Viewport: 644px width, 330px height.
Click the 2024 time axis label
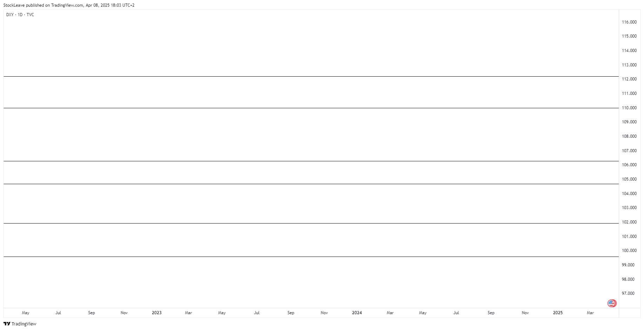tap(357, 313)
